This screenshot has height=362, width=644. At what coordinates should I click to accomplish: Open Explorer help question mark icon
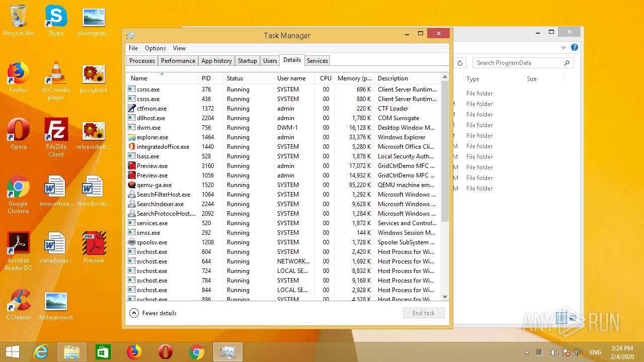[575, 48]
